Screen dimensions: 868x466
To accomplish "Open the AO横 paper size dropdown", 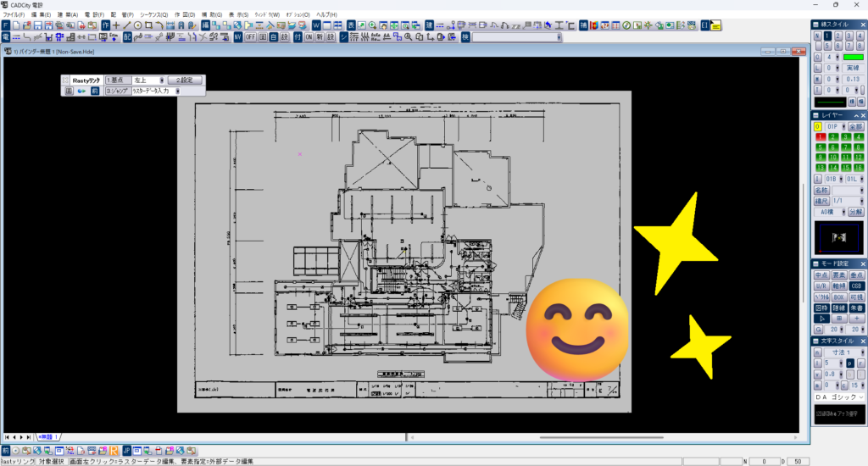I will point(831,212).
